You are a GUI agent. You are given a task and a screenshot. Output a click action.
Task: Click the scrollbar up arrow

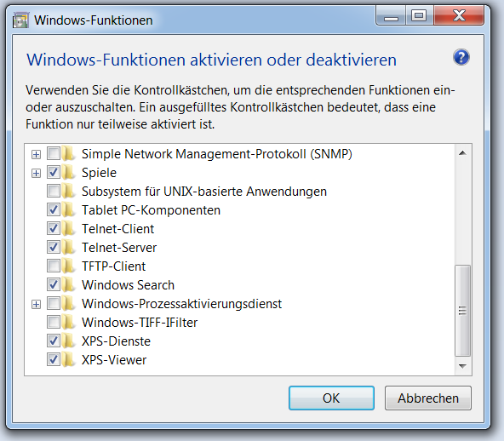tap(463, 153)
